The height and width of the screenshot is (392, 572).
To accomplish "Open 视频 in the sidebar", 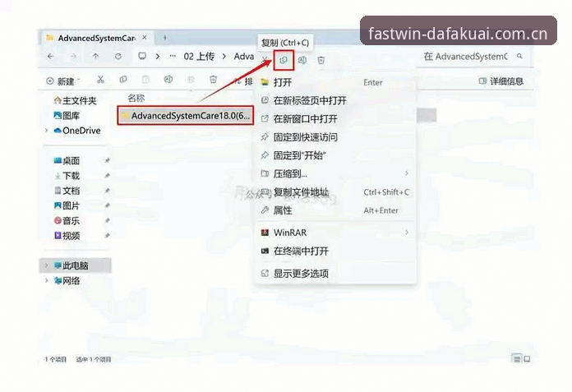I will 67,236.
